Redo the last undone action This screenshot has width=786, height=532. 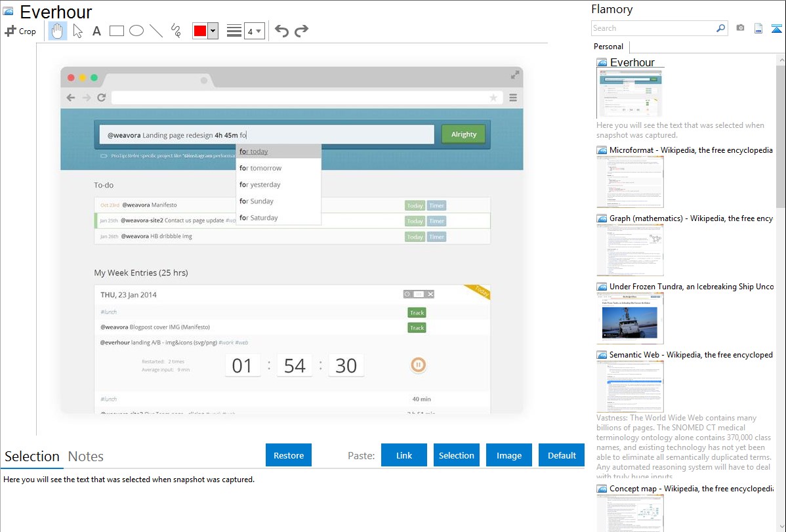click(x=301, y=31)
